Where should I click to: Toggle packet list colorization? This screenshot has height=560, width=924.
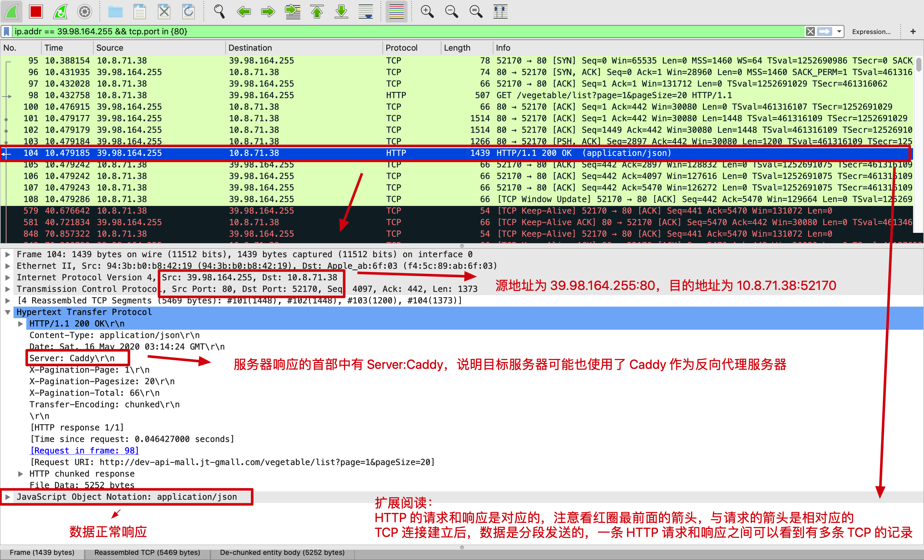[x=396, y=12]
